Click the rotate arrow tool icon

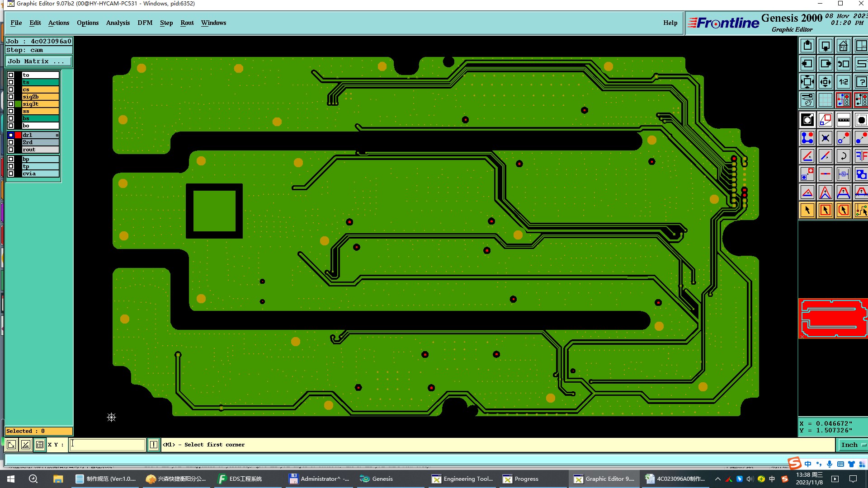[843, 156]
